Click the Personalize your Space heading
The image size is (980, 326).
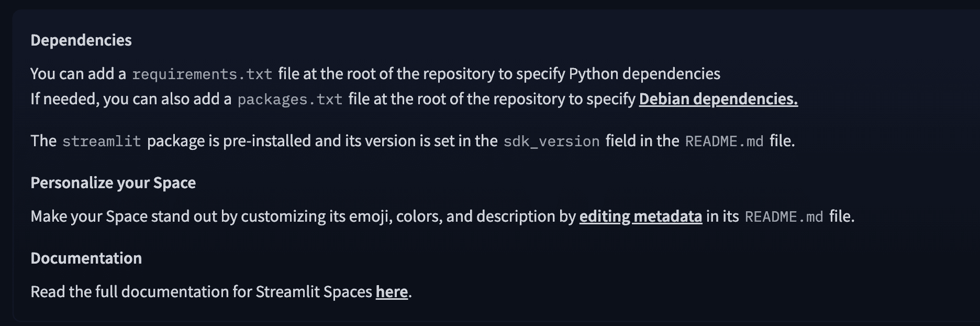tap(113, 183)
